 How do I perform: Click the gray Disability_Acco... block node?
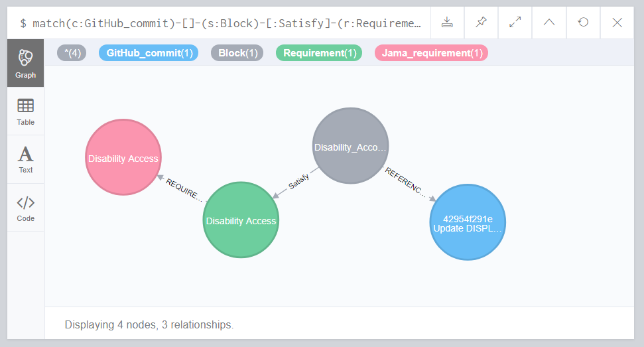click(350, 146)
